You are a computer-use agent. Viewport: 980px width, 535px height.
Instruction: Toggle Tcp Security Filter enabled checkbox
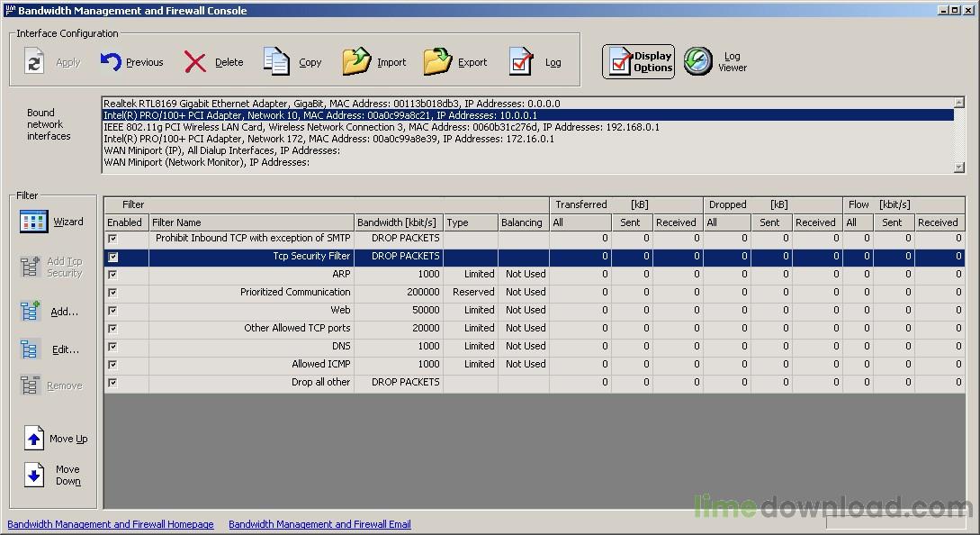[112, 257]
